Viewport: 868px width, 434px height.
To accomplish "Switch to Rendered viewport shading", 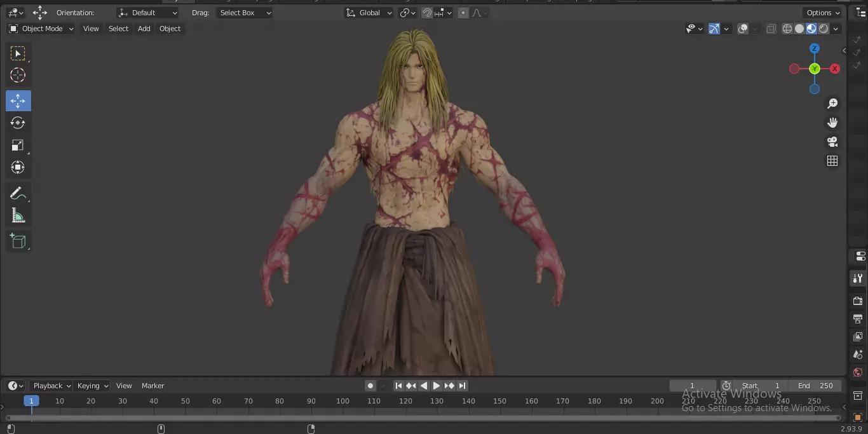I will coord(824,29).
